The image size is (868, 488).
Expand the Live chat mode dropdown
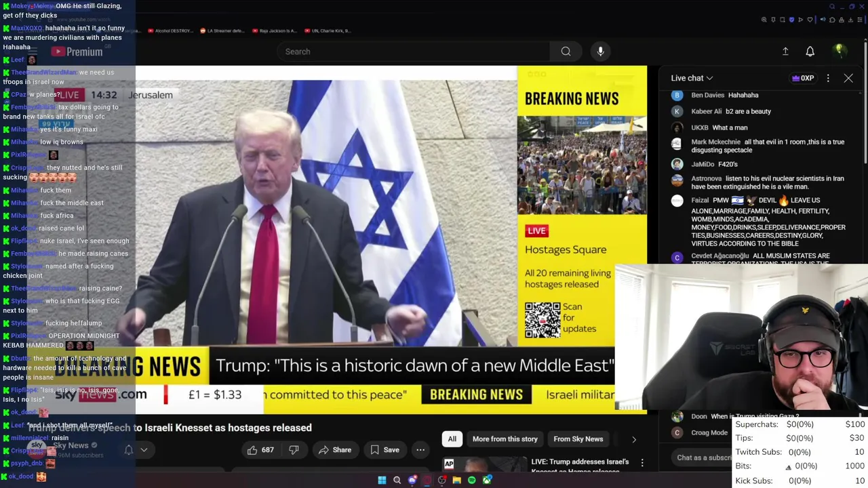[692, 78]
